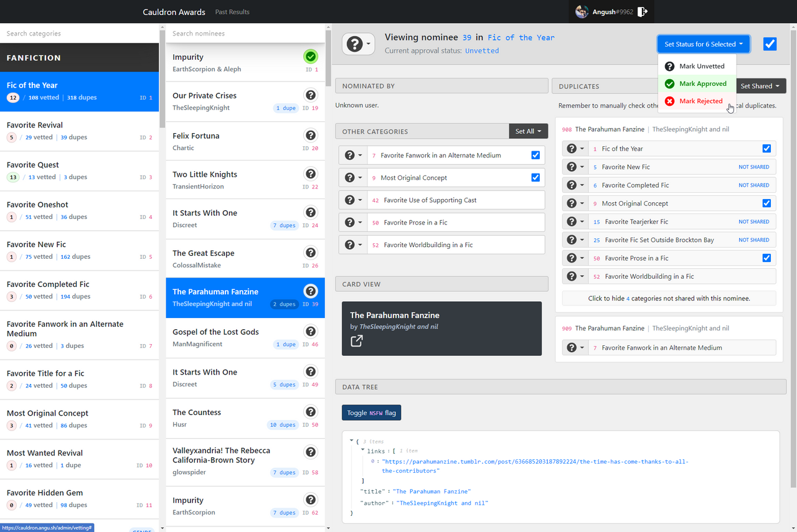
Task: Expand the Set All dropdown button
Action: pyautogui.click(x=528, y=131)
